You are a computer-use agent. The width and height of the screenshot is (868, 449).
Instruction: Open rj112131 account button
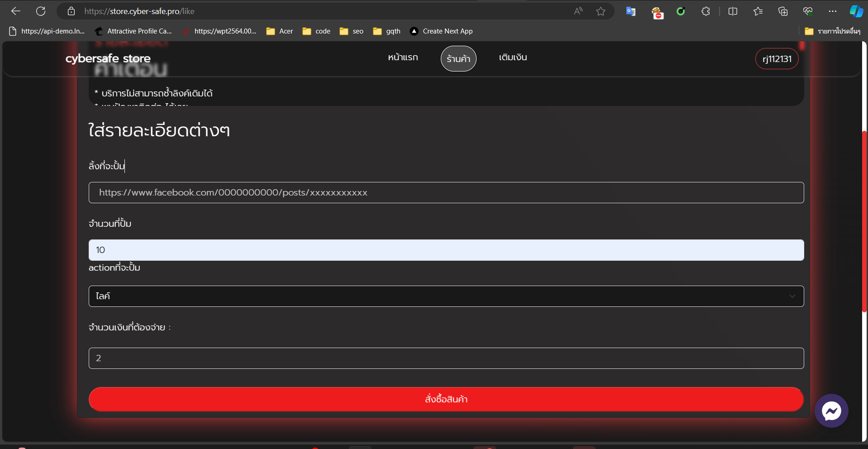pyautogui.click(x=777, y=59)
